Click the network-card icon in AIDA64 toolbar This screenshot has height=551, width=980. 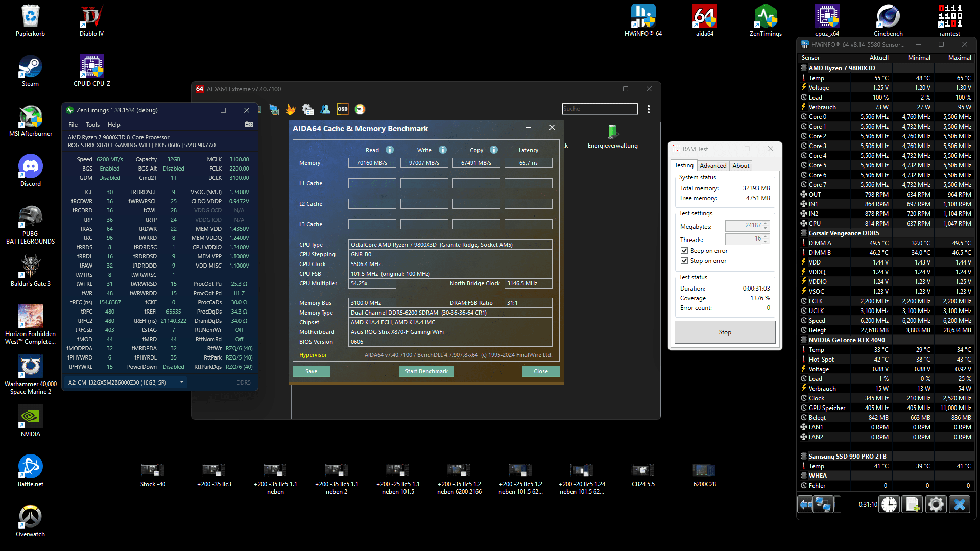[274, 109]
